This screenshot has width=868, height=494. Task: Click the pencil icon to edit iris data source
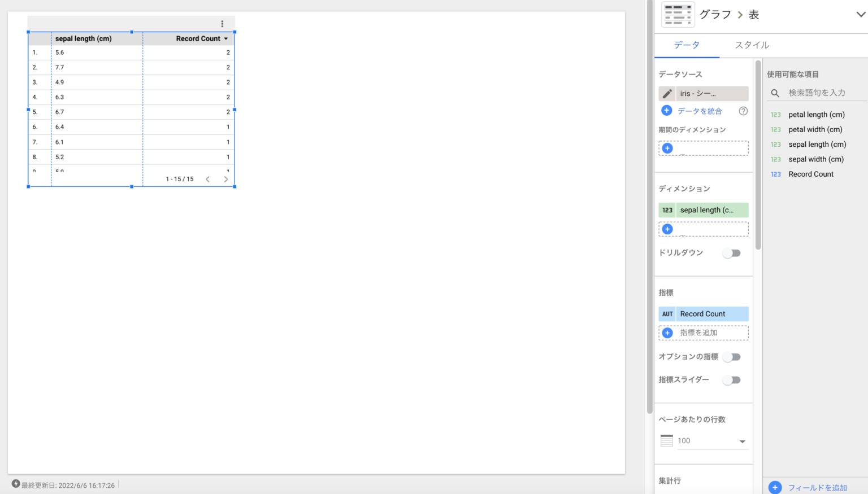667,94
